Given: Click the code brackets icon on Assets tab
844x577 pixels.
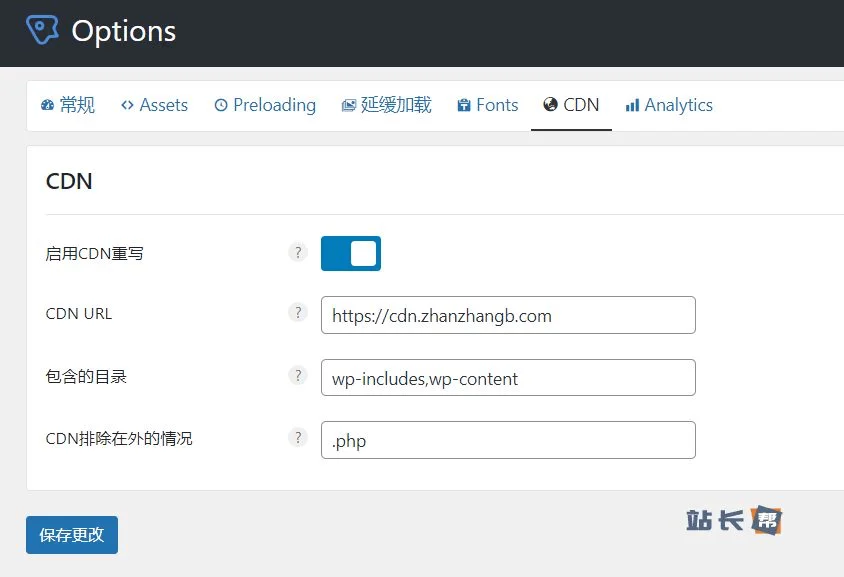Looking at the screenshot, I should point(127,105).
